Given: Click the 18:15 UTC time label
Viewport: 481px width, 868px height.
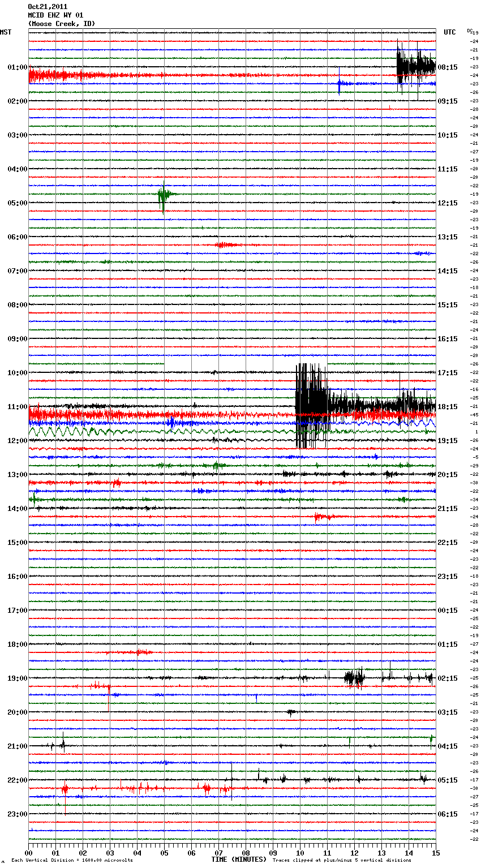Looking at the screenshot, I should pyautogui.click(x=448, y=407).
